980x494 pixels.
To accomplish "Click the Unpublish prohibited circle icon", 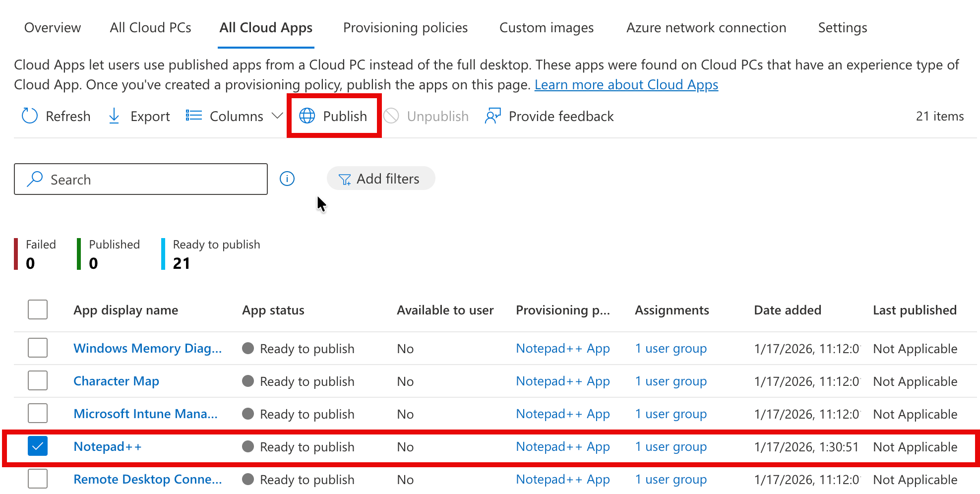I will (391, 116).
